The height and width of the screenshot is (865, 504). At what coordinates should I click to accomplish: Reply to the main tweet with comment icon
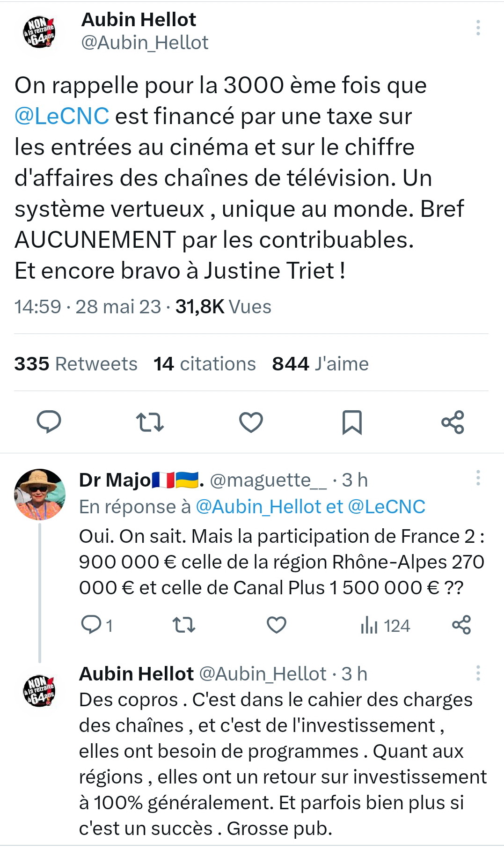coord(49,421)
